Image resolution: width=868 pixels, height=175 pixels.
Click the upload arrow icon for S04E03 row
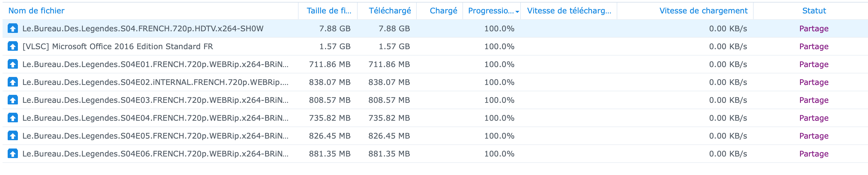[x=13, y=100]
